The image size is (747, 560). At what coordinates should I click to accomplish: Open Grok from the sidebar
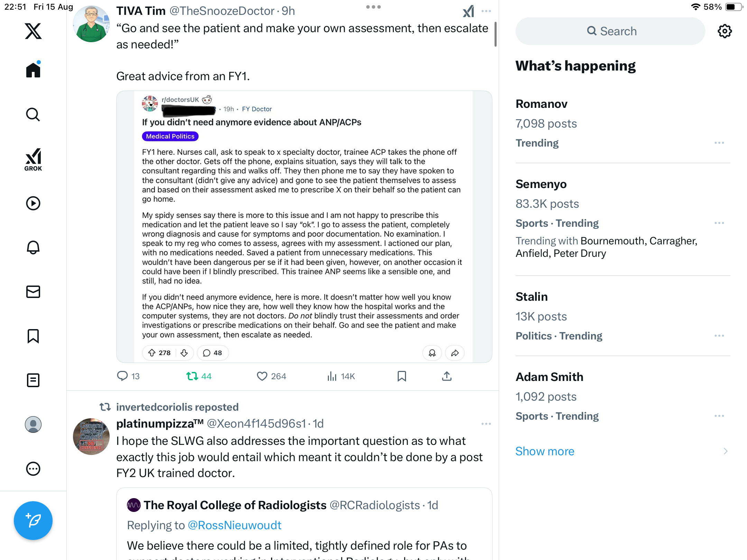point(33,159)
